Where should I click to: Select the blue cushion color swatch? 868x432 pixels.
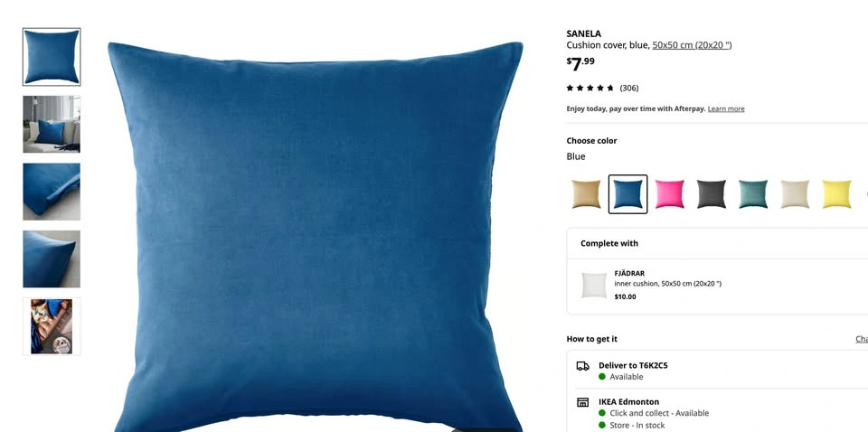pos(627,194)
